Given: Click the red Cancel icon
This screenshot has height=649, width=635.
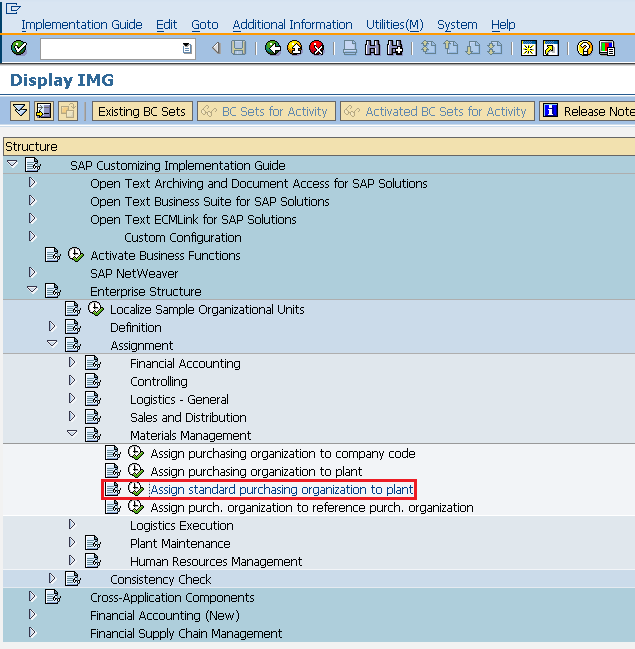Looking at the screenshot, I should 317,48.
